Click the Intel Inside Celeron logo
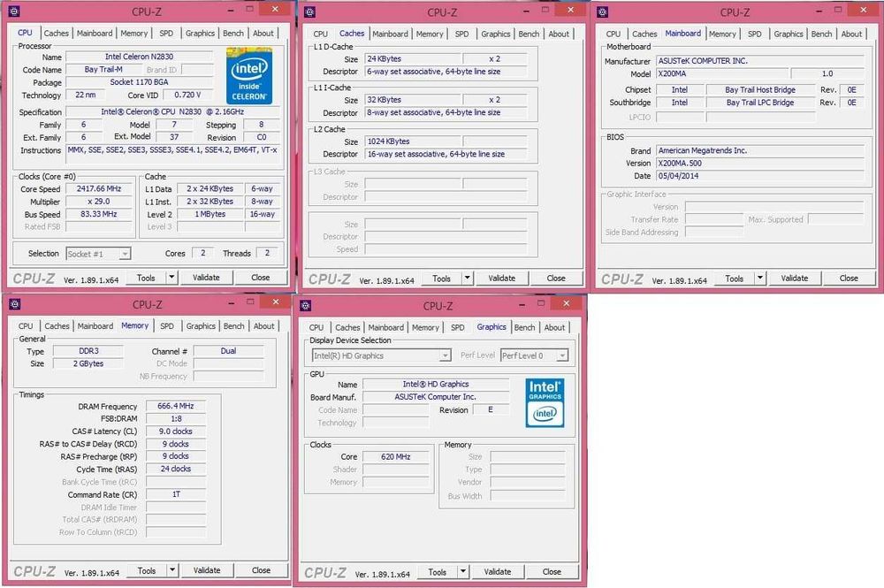This screenshot has width=884, height=588. [x=249, y=76]
